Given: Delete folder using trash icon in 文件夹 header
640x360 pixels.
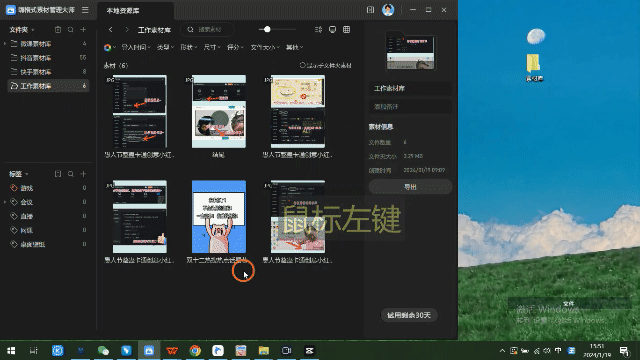Looking at the screenshot, I should point(58,29).
